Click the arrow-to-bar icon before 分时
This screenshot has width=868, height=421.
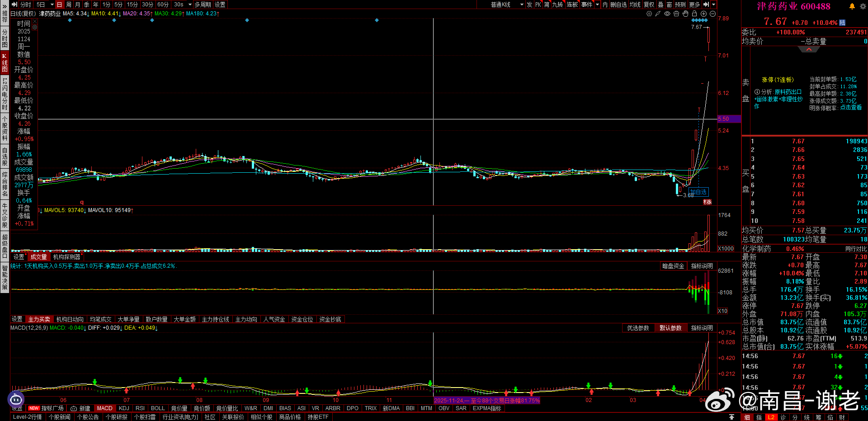[14, 5]
